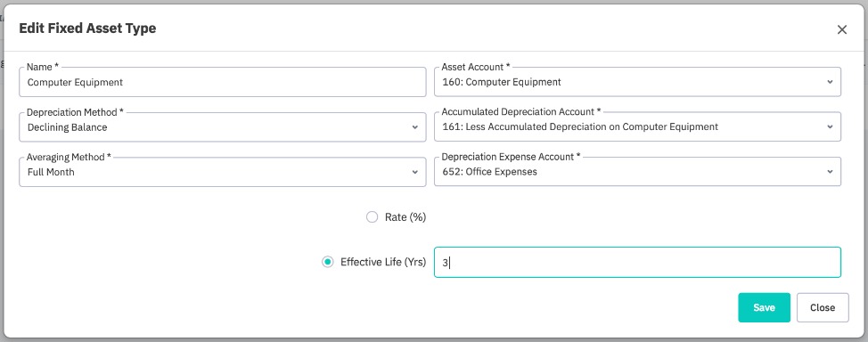Click the Effective Life (Yrs) label text
Image resolution: width=868 pixels, height=342 pixels.
pos(383,262)
